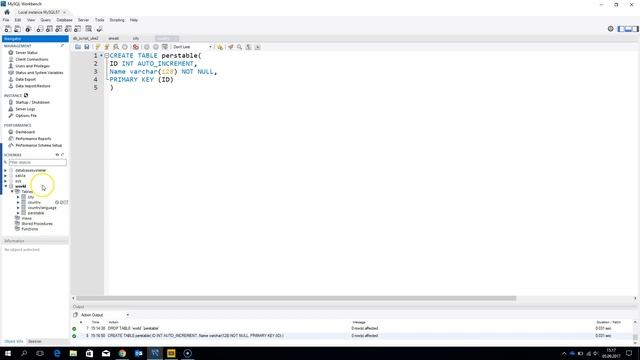
Task: Collapse the Tables node under world
Action: (12, 191)
